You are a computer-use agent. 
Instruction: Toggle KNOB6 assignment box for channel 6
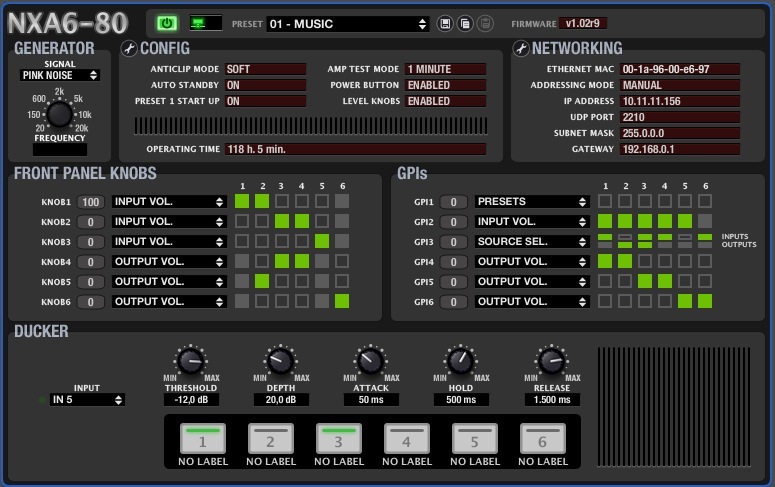click(x=342, y=301)
